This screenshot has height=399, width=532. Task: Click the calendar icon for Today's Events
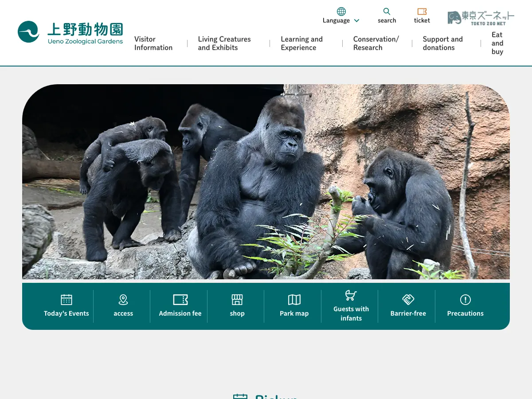pyautogui.click(x=66, y=300)
